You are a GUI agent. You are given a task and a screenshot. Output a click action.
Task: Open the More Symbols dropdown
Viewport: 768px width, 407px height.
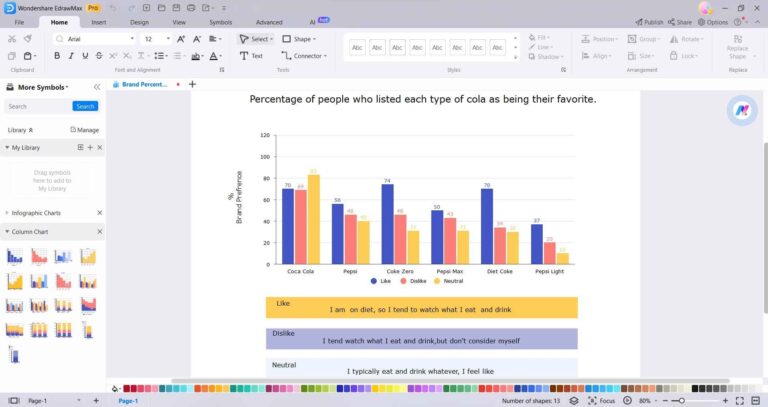[43, 87]
